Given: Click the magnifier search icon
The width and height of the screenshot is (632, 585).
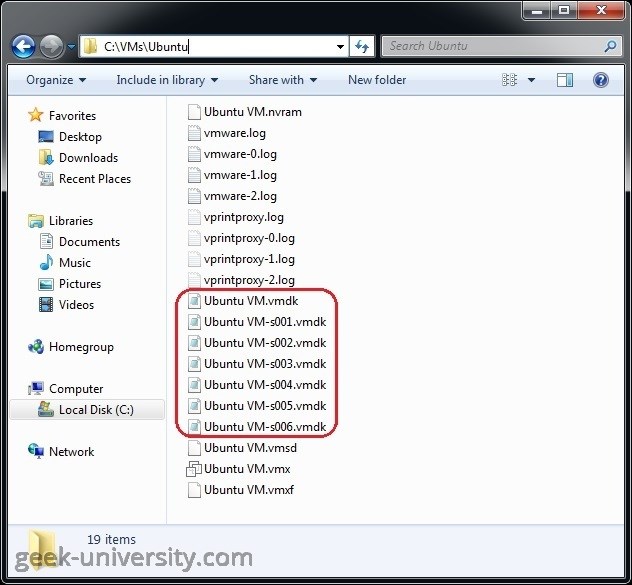Looking at the screenshot, I should click(x=610, y=46).
